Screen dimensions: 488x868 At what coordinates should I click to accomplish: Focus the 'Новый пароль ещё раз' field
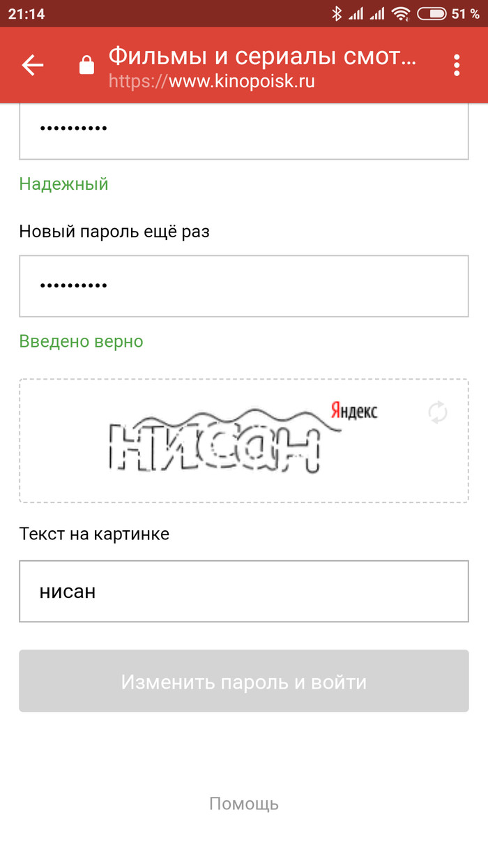tap(244, 286)
